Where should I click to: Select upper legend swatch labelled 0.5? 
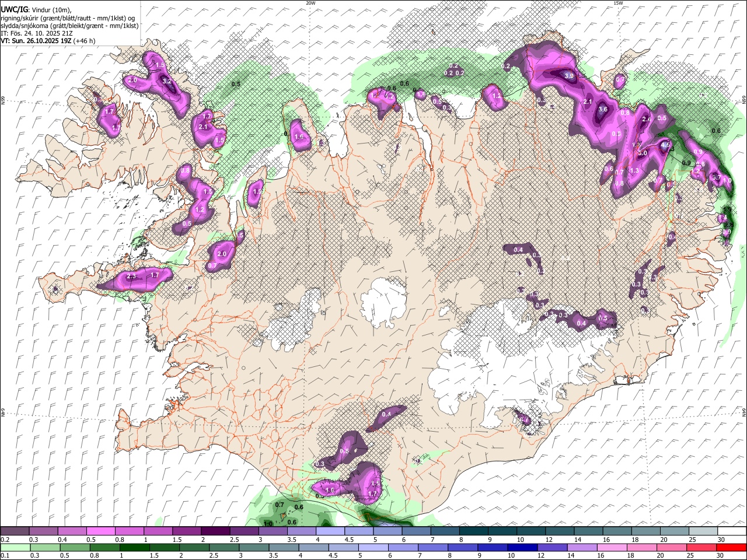point(100,531)
